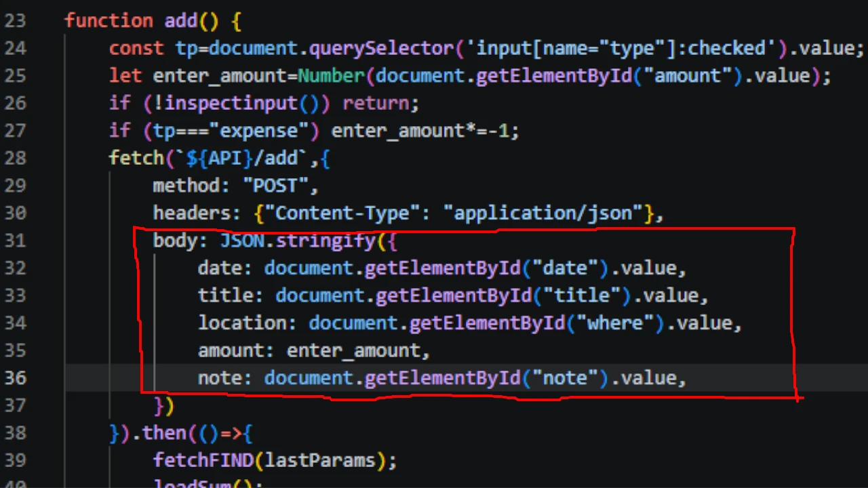Click line number 39 in the gutter

tap(14, 460)
